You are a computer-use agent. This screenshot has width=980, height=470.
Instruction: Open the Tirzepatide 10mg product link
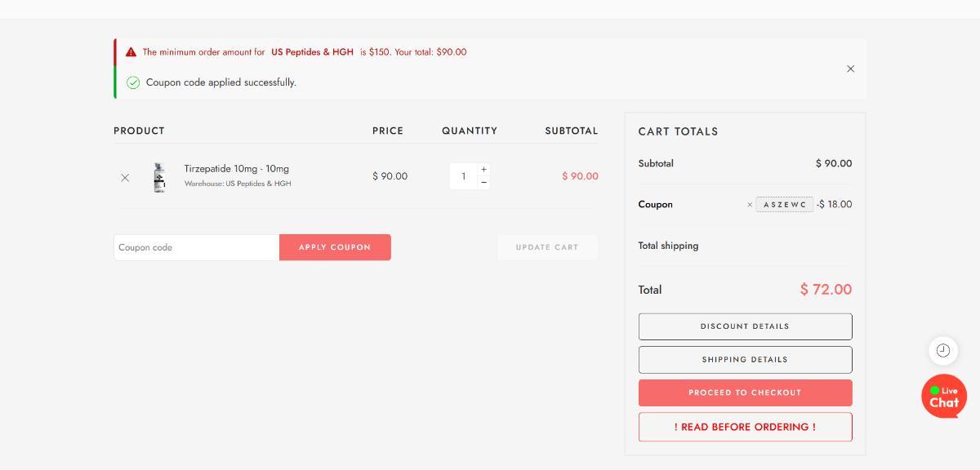236,169
